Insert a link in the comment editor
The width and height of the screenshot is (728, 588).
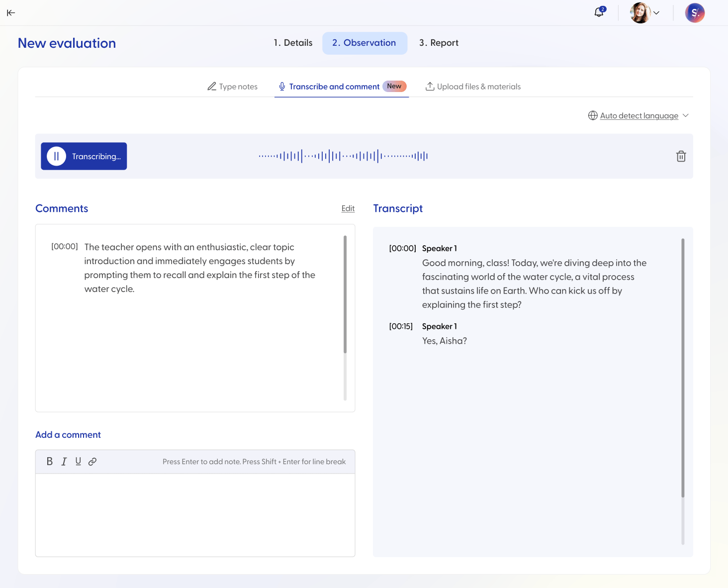click(92, 461)
